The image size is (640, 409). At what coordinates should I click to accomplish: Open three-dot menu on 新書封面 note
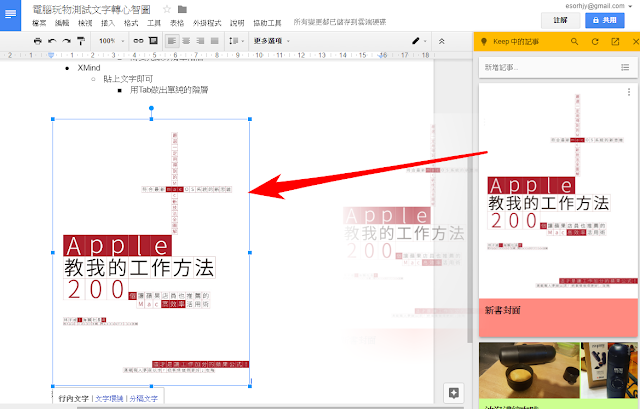[629, 92]
